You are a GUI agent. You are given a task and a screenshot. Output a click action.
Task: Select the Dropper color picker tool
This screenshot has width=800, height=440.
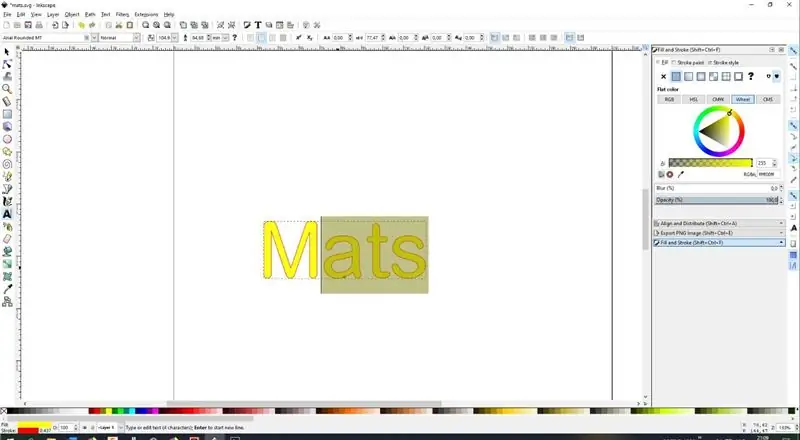click(x=7, y=289)
